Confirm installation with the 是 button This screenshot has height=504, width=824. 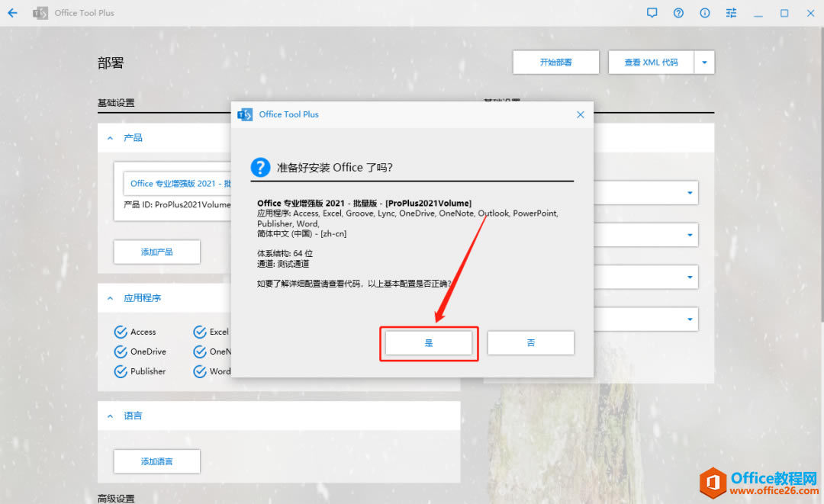(429, 343)
